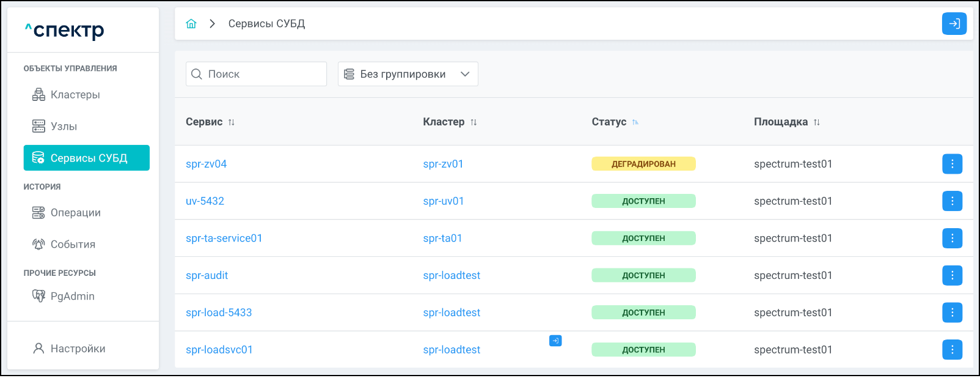Open actions dropdown for spr-loadsvc01 row
Screen dimensions: 980x378
point(952,350)
